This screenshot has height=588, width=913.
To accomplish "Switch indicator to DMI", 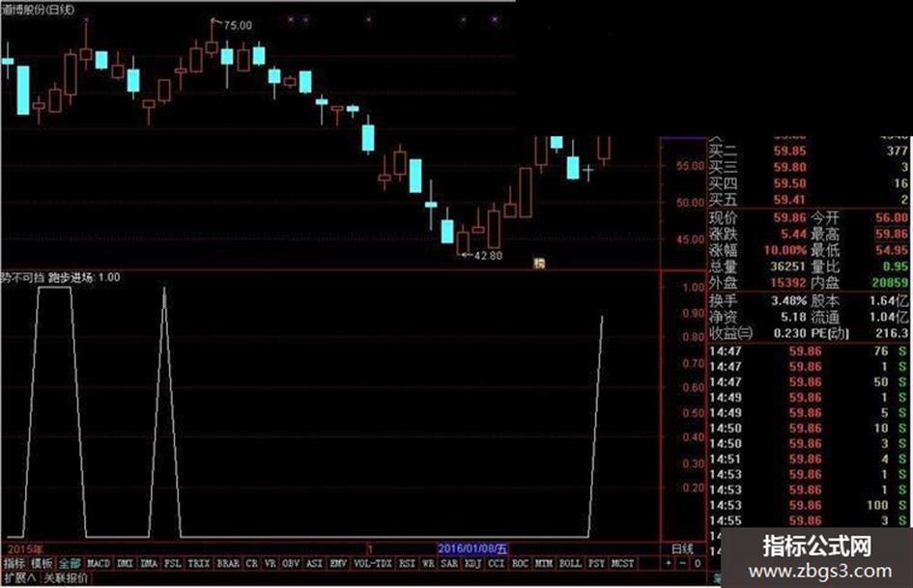I will (126, 564).
